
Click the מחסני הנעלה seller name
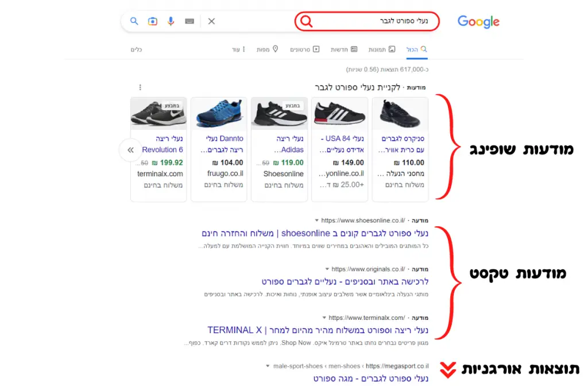[x=401, y=173]
